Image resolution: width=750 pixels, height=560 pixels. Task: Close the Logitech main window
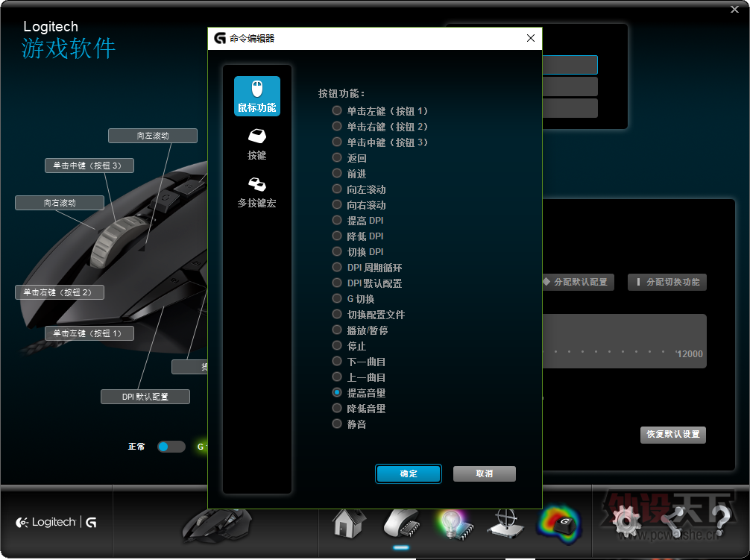734,9
